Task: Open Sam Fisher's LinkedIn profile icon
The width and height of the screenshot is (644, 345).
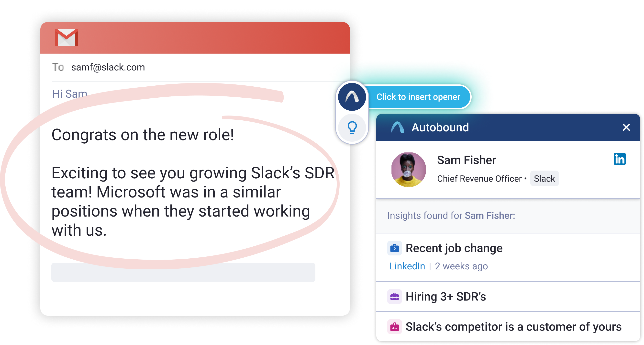Action: pos(620,159)
